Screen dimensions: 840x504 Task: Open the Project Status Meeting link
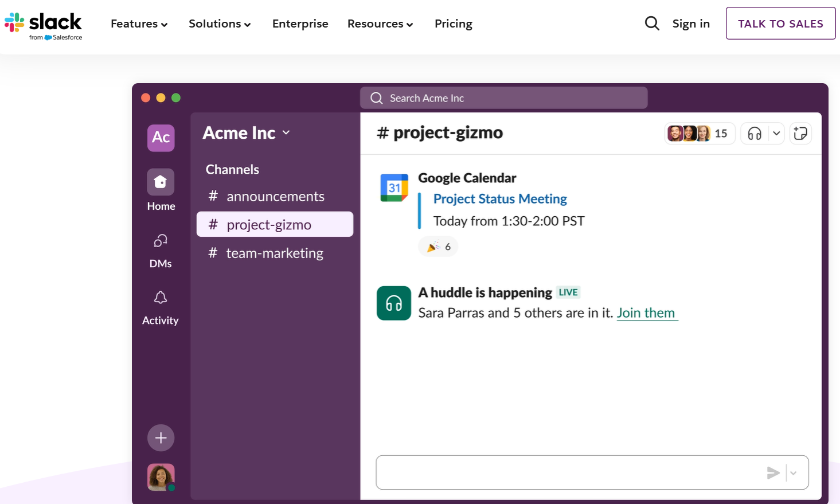point(500,199)
